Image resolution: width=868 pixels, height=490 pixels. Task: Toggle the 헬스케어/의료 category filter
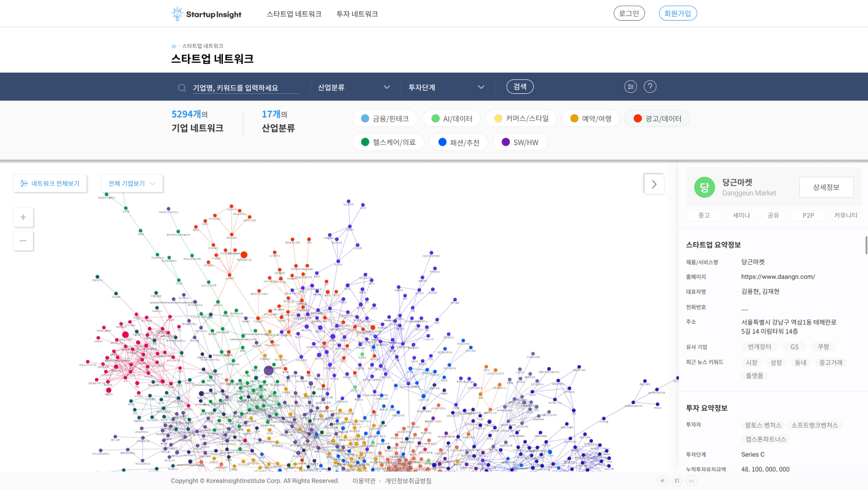pyautogui.click(x=388, y=142)
